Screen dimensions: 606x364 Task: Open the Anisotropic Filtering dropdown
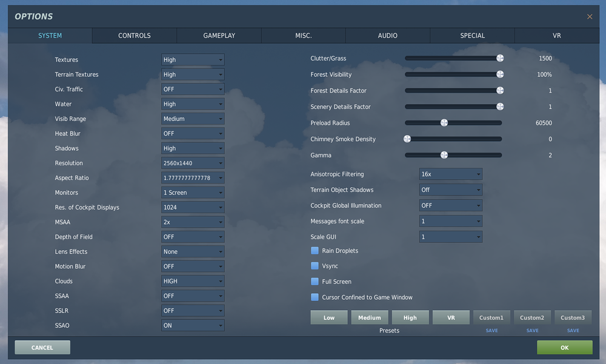(x=451, y=174)
